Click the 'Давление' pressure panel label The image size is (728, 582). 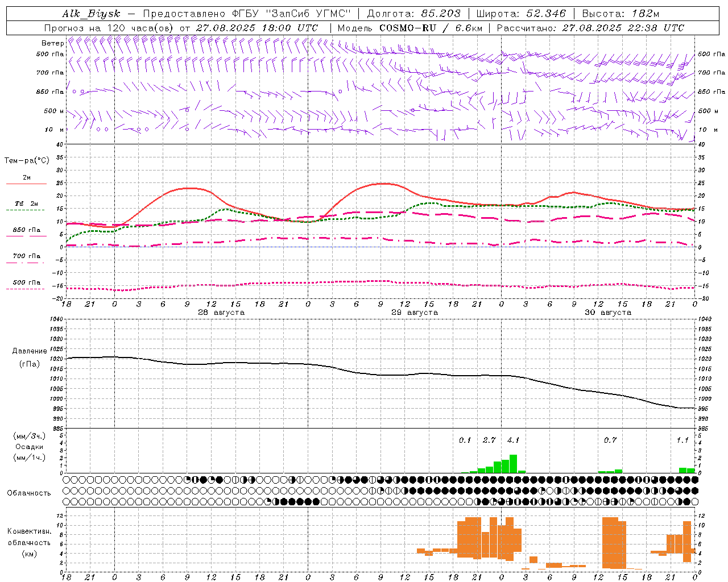click(x=30, y=351)
